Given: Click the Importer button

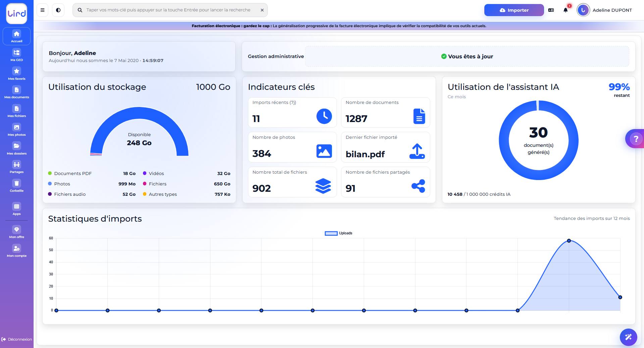Looking at the screenshot, I should pyautogui.click(x=514, y=10).
